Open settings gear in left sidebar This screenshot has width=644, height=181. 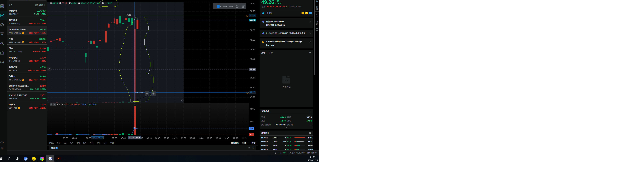[x=2, y=148]
